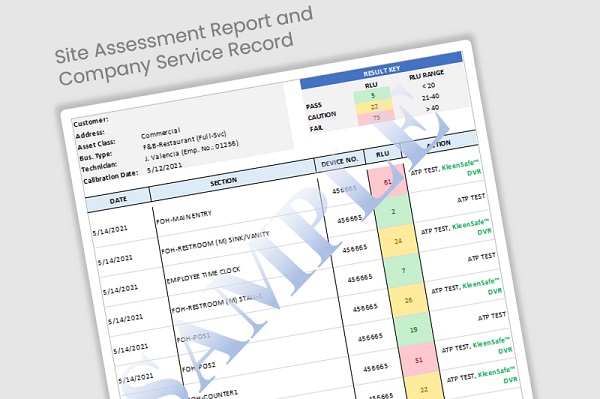Click the red RLU 75 key cell
Viewport: 600px width, 399px height.
pyautogui.click(x=376, y=118)
